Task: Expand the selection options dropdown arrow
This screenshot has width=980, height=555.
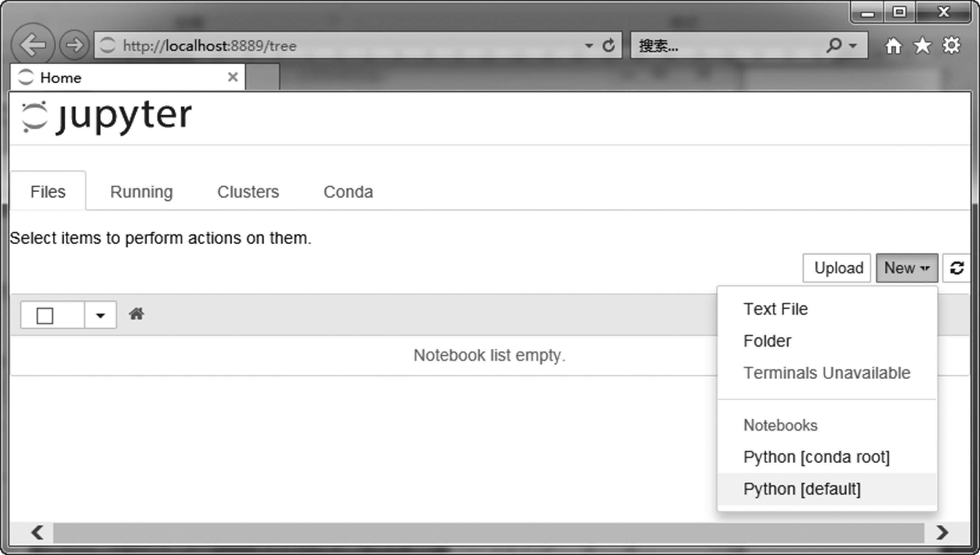Action: tap(100, 315)
